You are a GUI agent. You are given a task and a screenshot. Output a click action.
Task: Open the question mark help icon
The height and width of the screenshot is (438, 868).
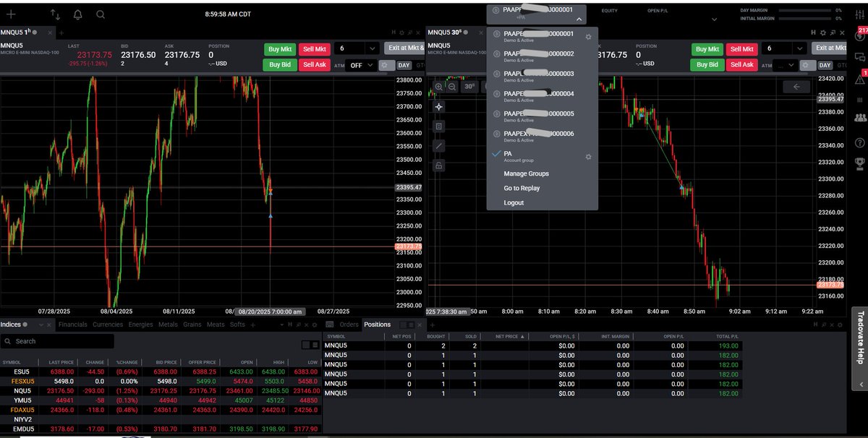pyautogui.click(x=860, y=142)
